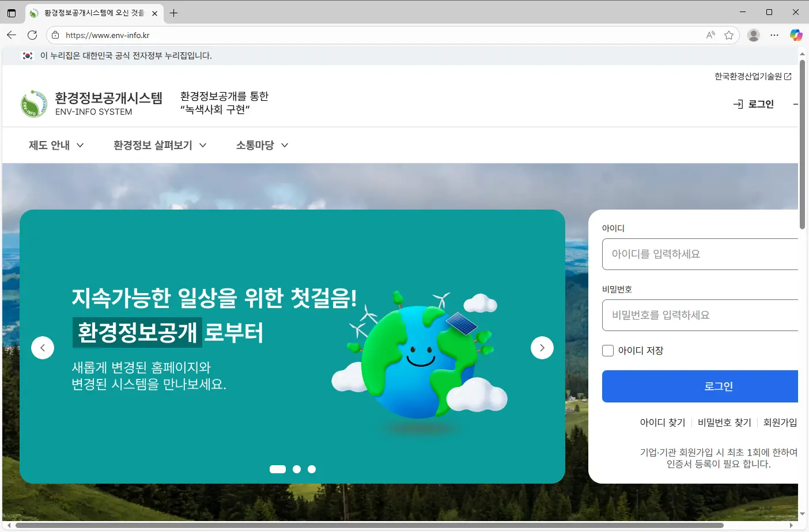Enable the 아이디 저장 checkbox

[x=608, y=351]
